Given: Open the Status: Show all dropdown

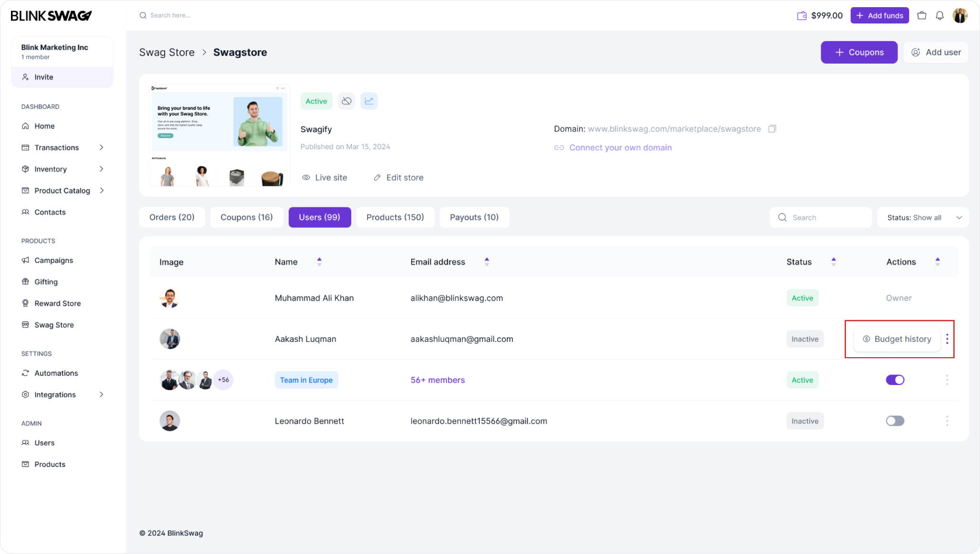Looking at the screenshot, I should [923, 217].
